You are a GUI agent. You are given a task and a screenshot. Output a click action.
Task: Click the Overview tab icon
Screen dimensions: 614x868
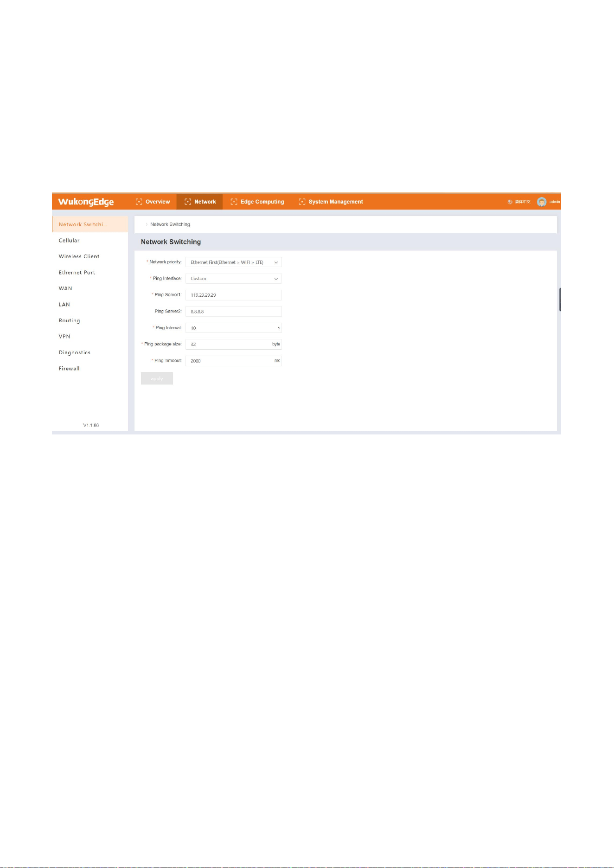coord(139,202)
